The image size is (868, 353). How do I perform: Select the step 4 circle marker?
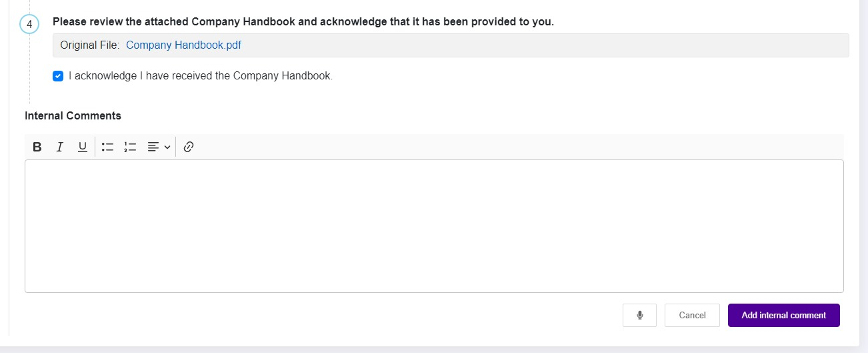point(29,24)
